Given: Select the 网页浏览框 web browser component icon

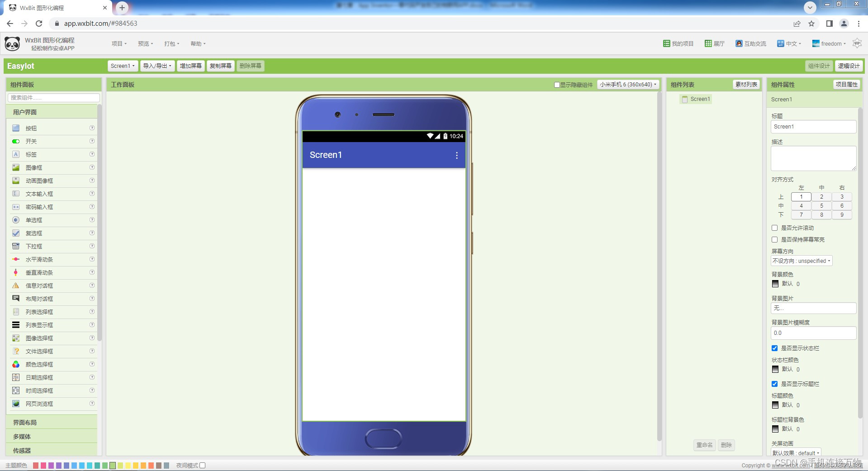Looking at the screenshot, I should 15,404.
